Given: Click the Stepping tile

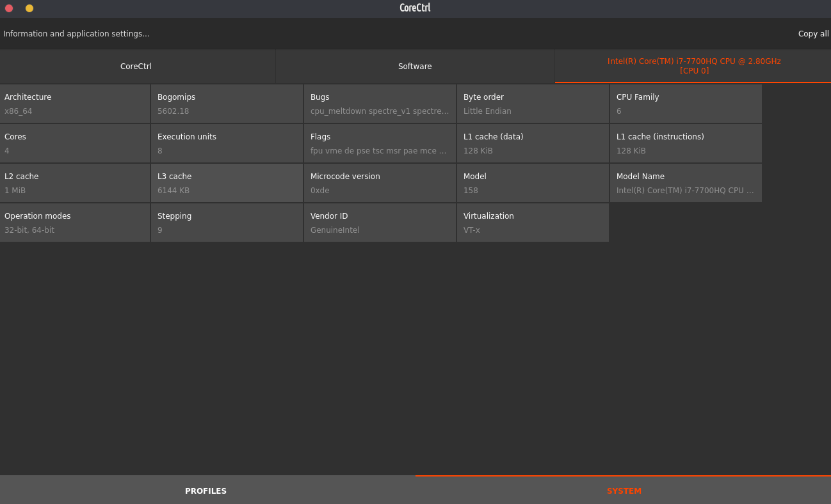Looking at the screenshot, I should pyautogui.click(x=227, y=223).
